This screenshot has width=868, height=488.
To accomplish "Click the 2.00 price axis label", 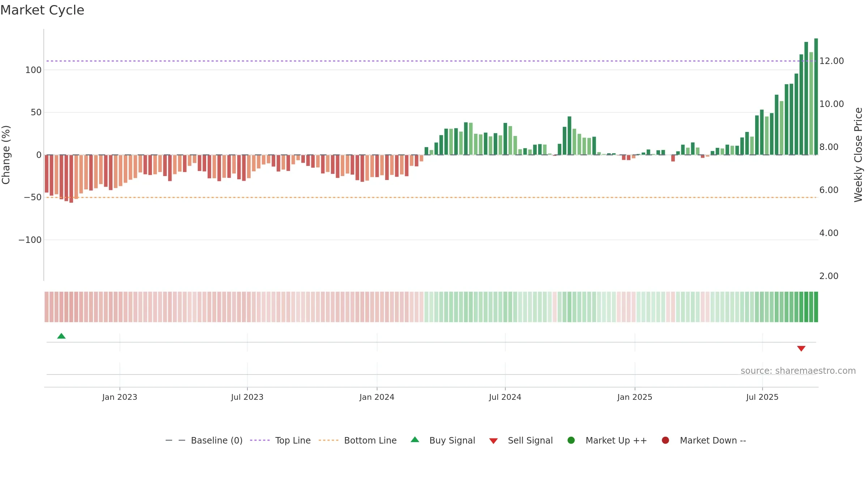I will (829, 276).
